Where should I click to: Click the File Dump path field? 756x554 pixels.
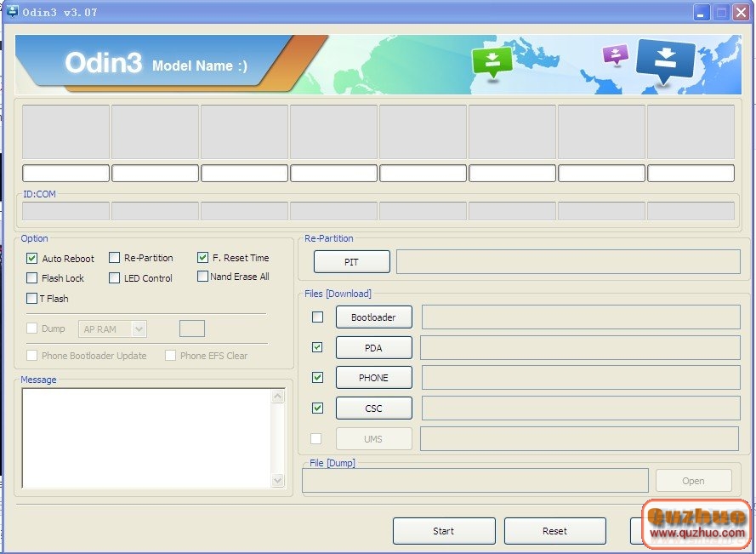[475, 481]
